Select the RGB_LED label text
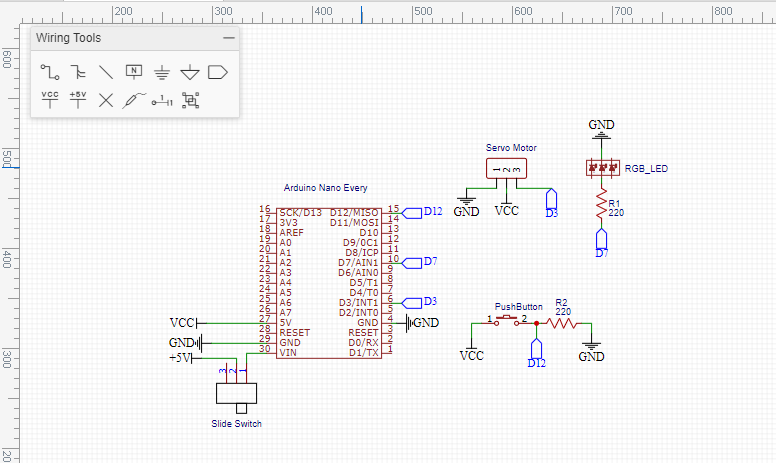Viewport: 776px width, 463px height. [646, 169]
